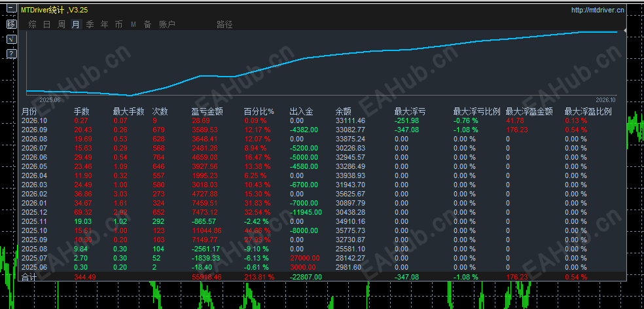
Task: Click the 出入金 column header
Action: coord(301,111)
